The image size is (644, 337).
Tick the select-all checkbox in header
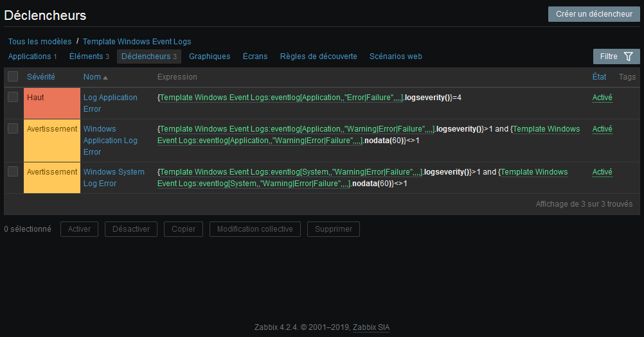[13, 76]
